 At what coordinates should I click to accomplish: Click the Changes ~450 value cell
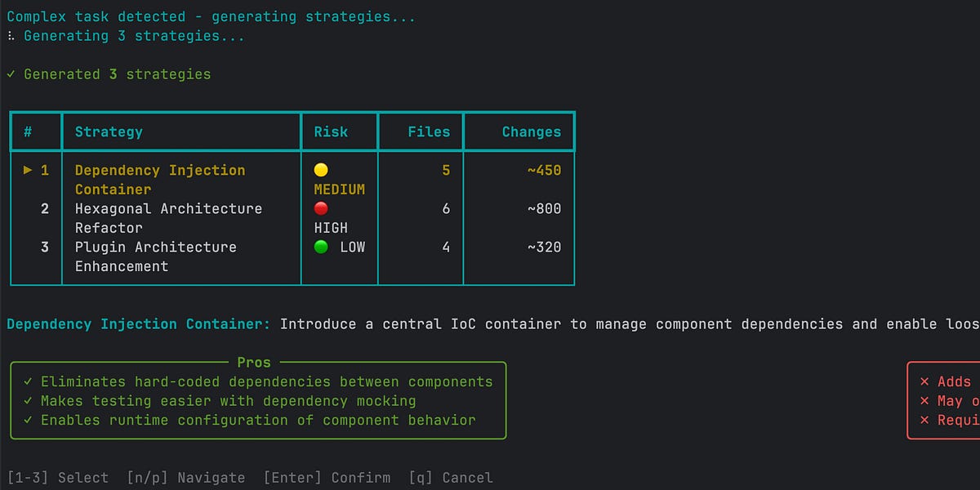click(546, 170)
